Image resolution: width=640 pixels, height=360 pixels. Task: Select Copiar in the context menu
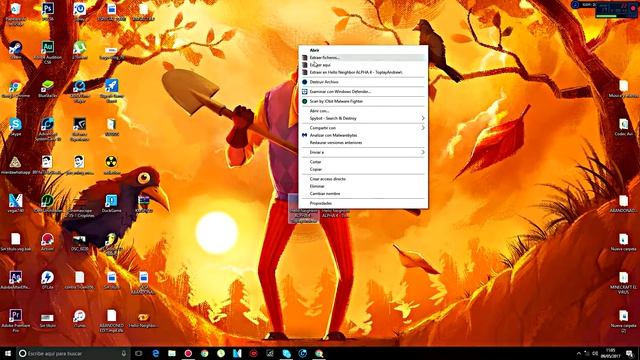[x=363, y=169]
